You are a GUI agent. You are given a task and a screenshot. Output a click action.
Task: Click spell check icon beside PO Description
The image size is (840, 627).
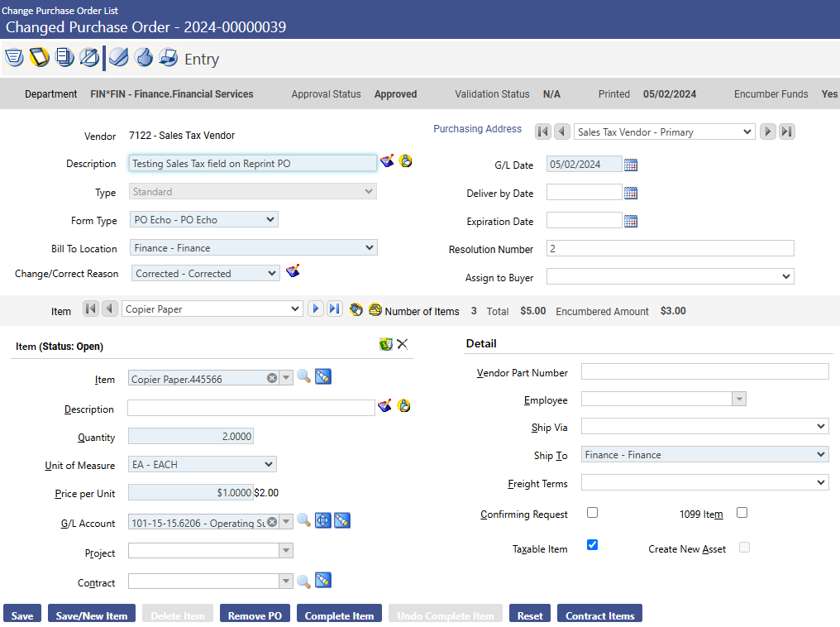pyautogui.click(x=387, y=160)
